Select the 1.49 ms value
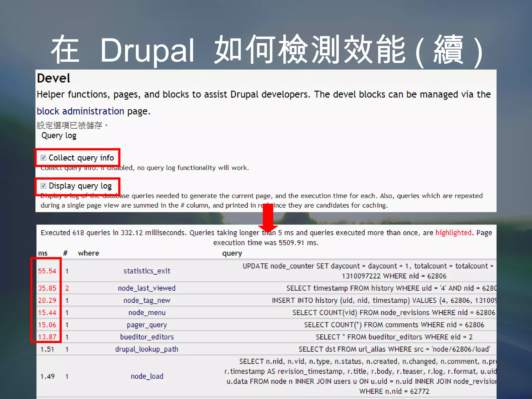Screen dimensions: 532x399 coord(47,376)
